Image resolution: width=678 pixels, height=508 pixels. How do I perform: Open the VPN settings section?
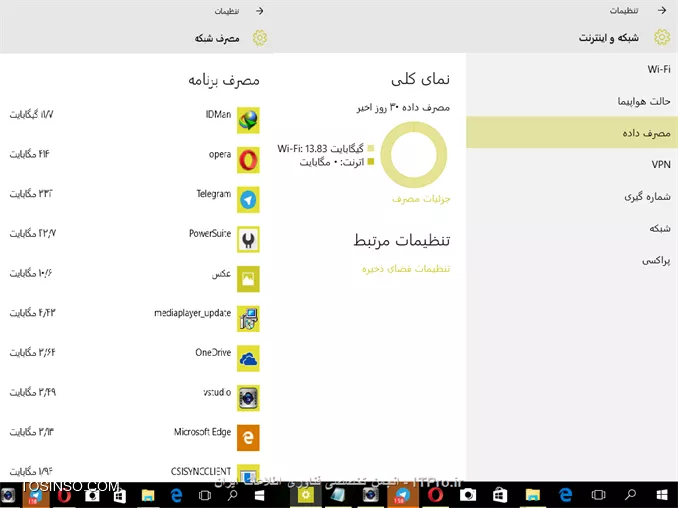pos(572,164)
